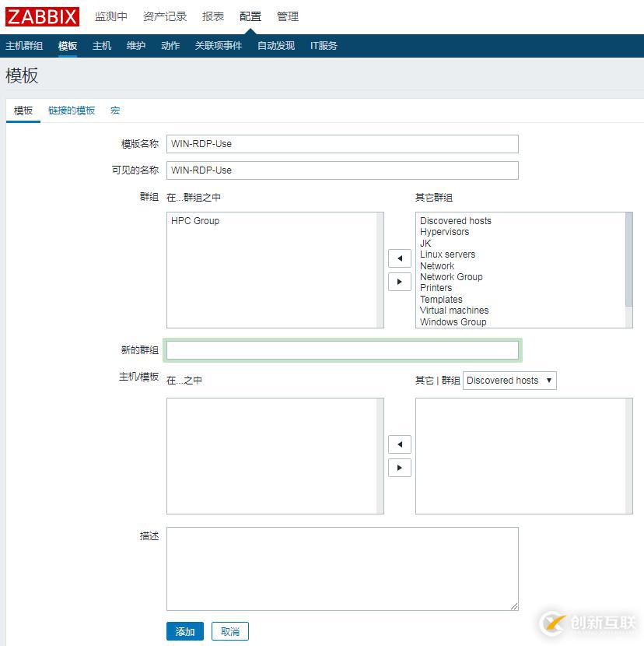Click right arrow to remove HPC Group
The width and height of the screenshot is (644, 646).
point(399,282)
